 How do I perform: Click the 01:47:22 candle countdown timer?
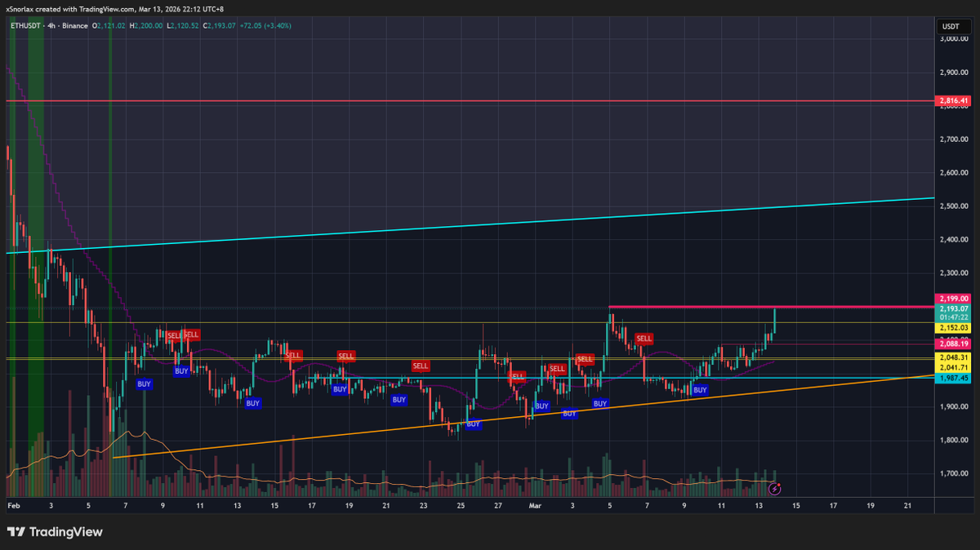pos(953,317)
